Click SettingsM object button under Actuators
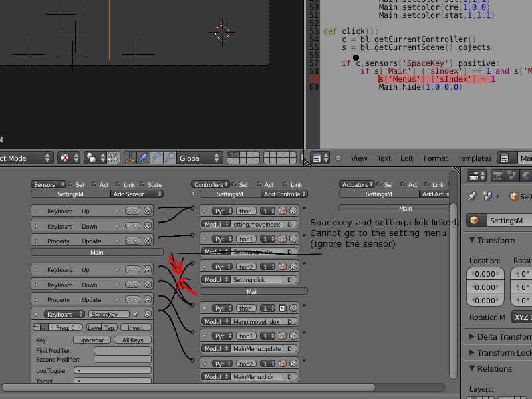The image size is (532, 399). (x=379, y=194)
